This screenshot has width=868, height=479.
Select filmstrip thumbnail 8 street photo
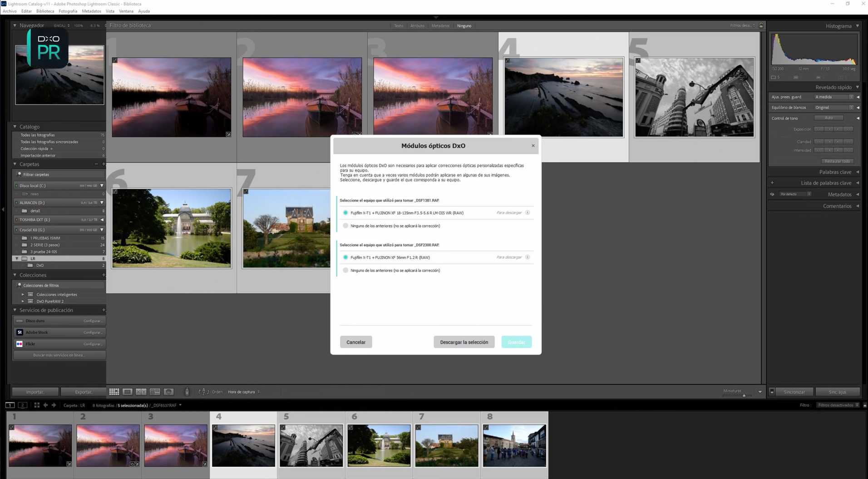[x=514, y=445]
